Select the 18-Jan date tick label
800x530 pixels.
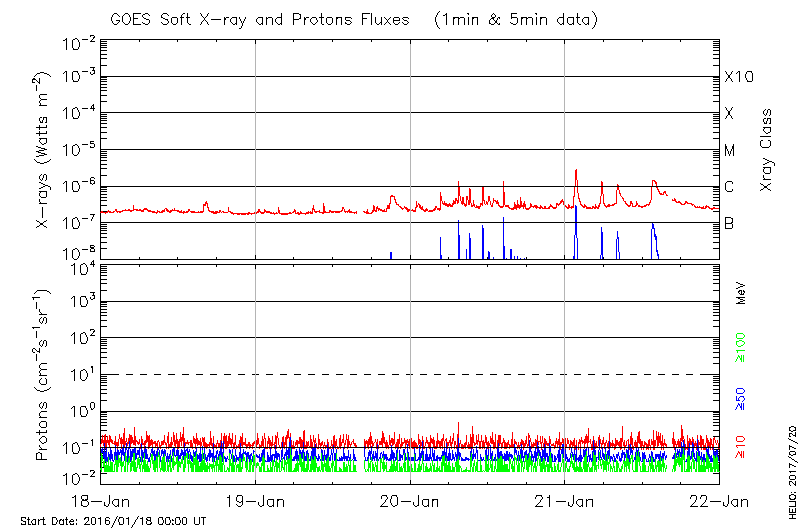pos(101,500)
